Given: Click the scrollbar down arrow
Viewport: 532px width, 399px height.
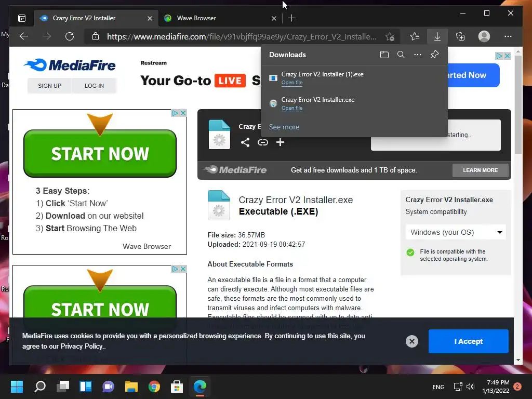Looking at the screenshot, I should pos(518,361).
